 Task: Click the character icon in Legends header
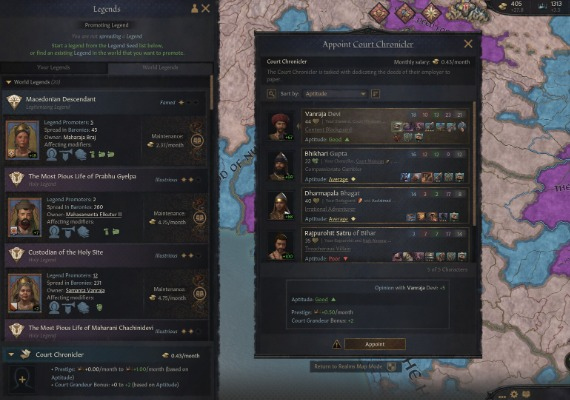pos(194,8)
